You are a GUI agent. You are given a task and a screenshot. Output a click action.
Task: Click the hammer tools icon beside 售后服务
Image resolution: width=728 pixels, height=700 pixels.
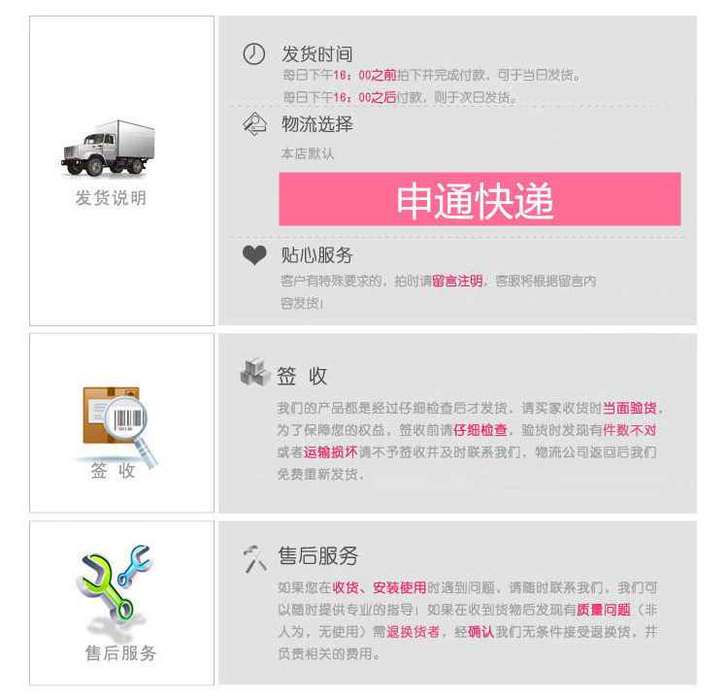(x=254, y=557)
